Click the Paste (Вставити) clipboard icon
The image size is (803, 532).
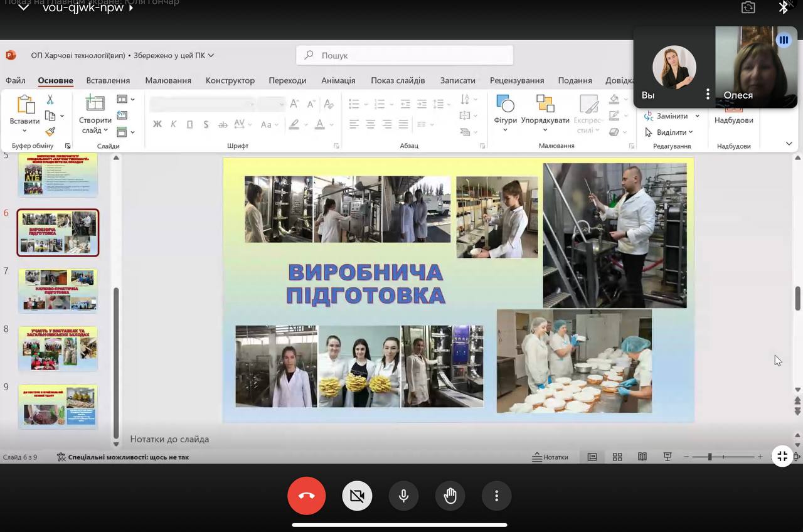(x=25, y=105)
